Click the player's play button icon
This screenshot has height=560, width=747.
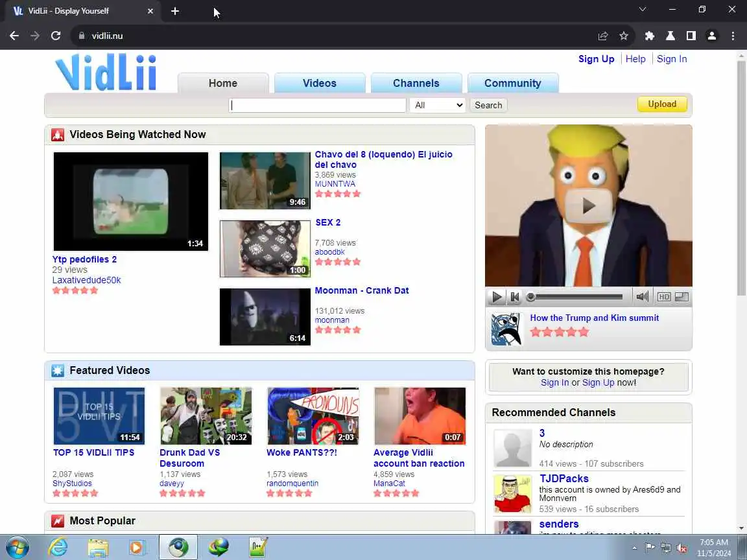point(497,297)
